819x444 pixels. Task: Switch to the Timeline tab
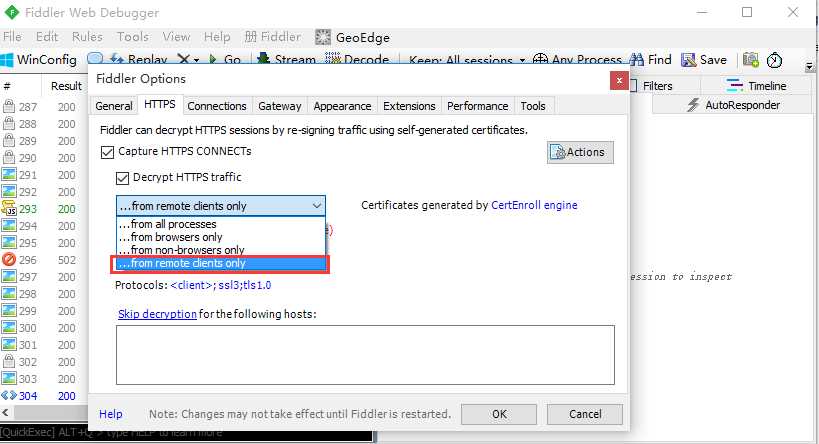point(756,86)
